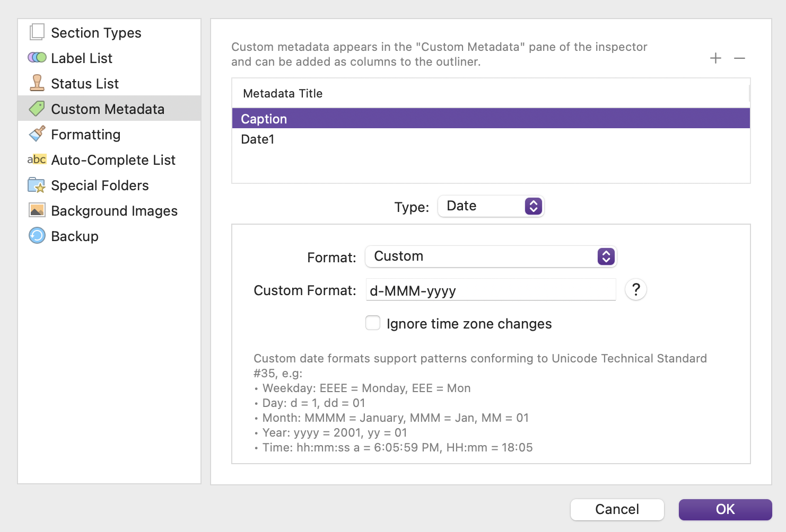The image size is (786, 532).
Task: Select Custom Metadata in the sidebar
Action: 108,109
